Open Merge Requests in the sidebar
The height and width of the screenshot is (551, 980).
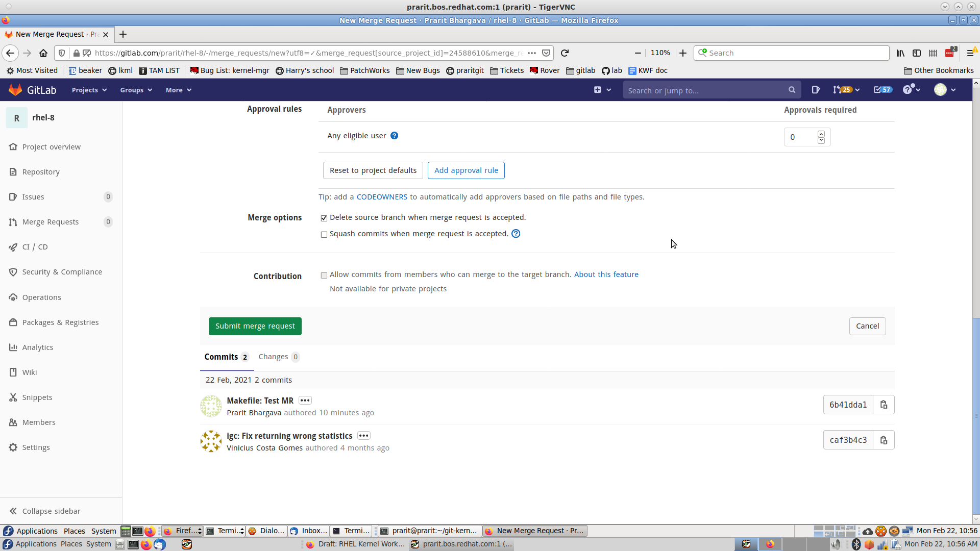tap(50, 222)
